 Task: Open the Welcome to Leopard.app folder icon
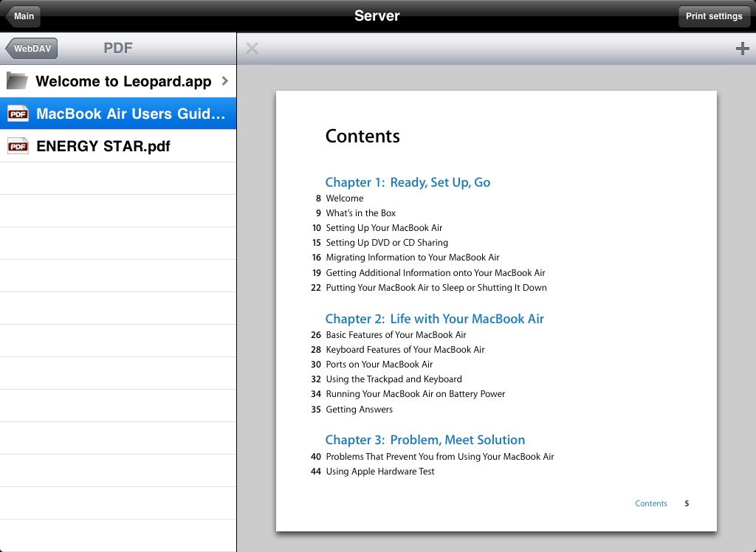[18, 81]
